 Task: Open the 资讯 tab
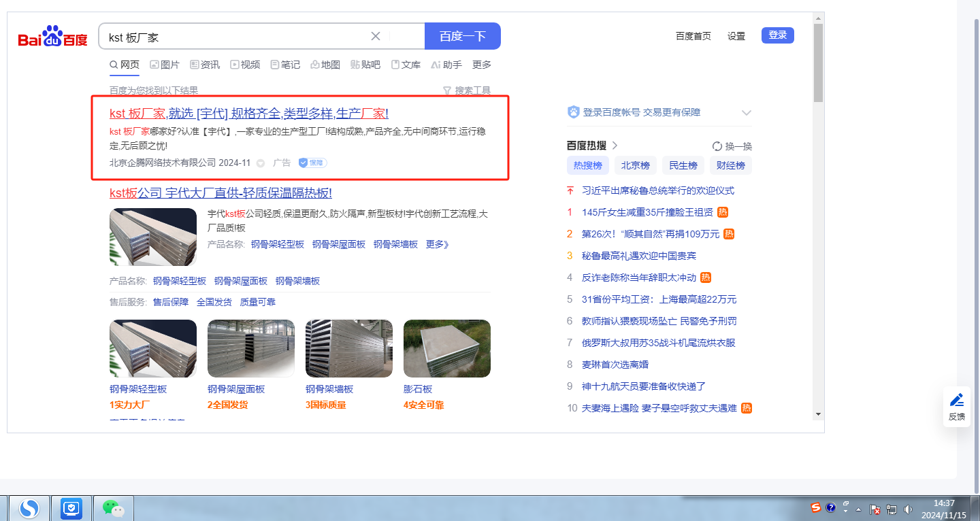[205, 65]
